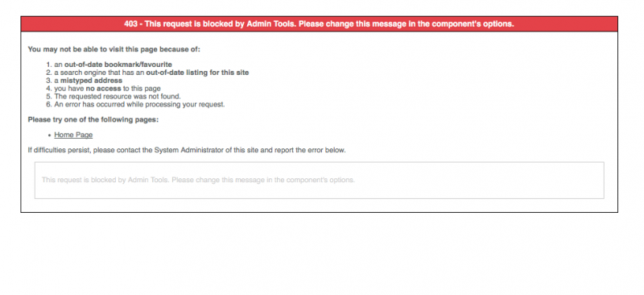Select the bold "out-of-date listing for this site" text
This screenshot has height=295, width=644.
[x=197, y=73]
